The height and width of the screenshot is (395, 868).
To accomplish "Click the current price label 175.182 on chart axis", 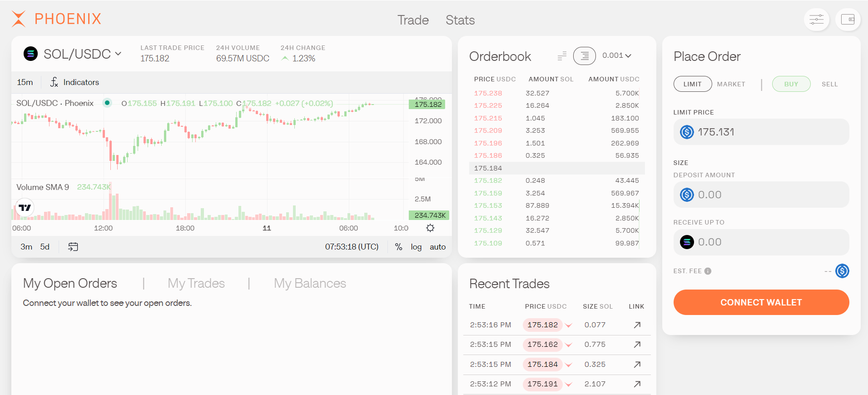I will 427,105.
